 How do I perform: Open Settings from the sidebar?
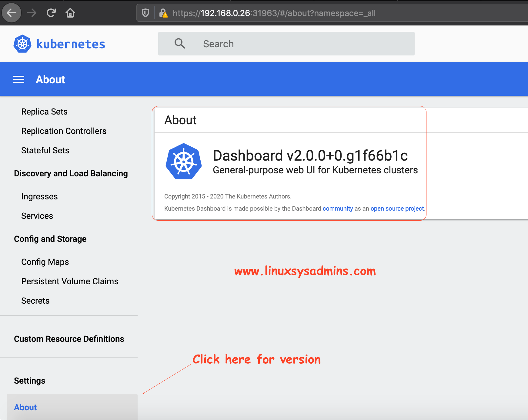pos(29,381)
